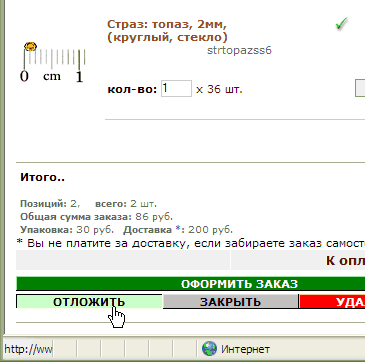Focus the кол-во quantity input field
The width and height of the screenshot is (365, 362).
[176, 89]
